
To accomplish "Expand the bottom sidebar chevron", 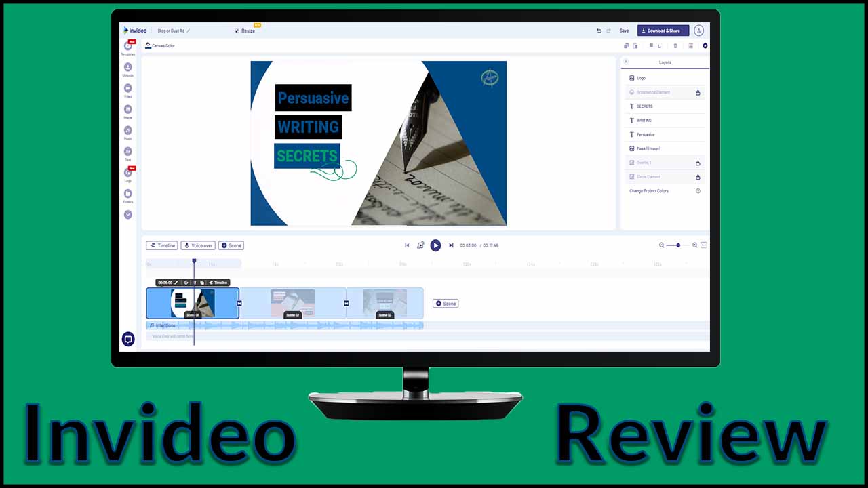I will coord(127,214).
